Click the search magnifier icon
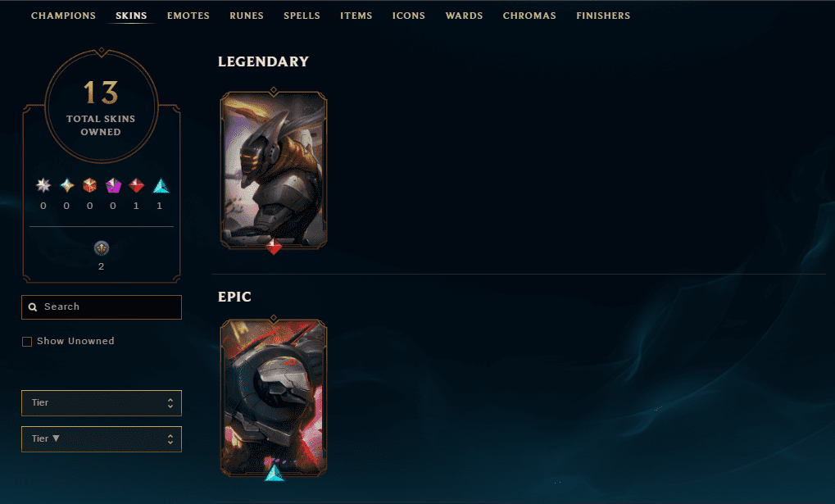 point(33,307)
